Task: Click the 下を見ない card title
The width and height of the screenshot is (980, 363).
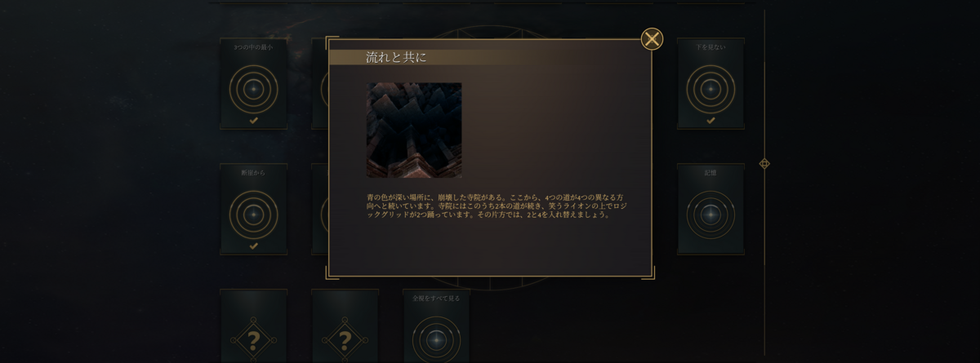Action: pyautogui.click(x=710, y=47)
